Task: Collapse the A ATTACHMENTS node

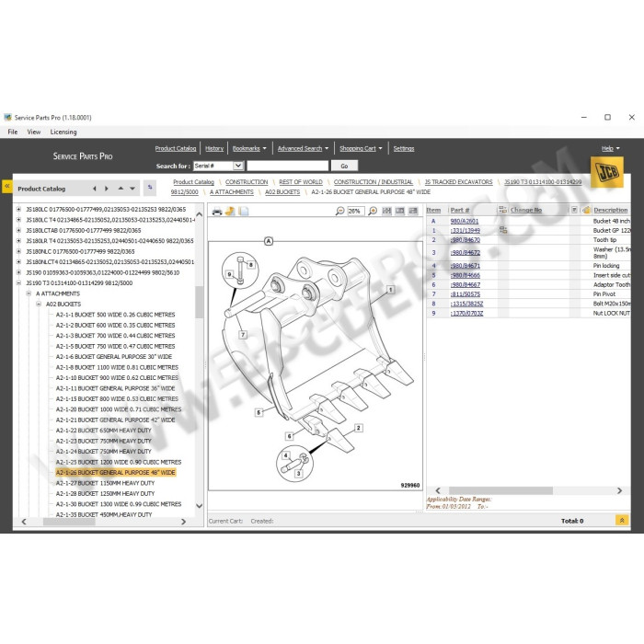Action: click(29, 293)
